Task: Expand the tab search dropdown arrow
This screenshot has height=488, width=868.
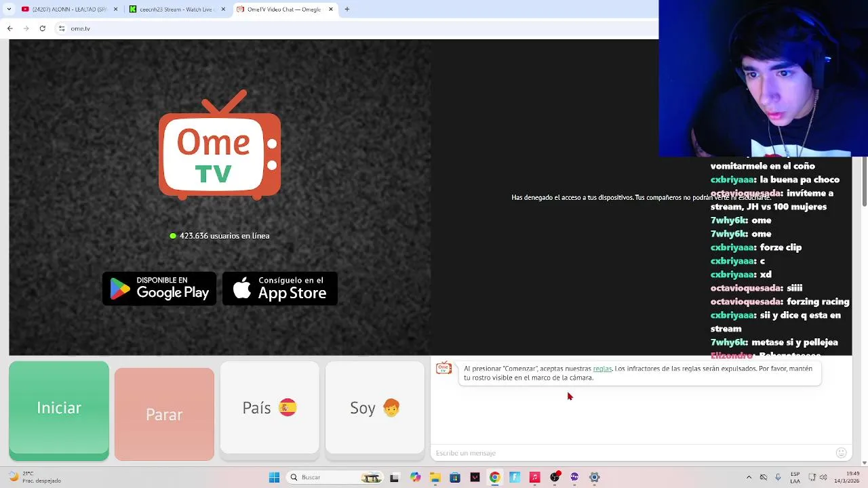Action: click(9, 9)
